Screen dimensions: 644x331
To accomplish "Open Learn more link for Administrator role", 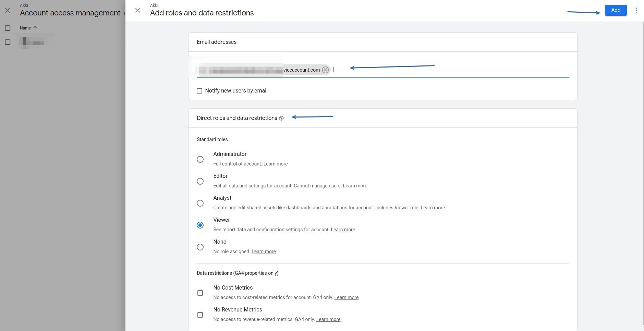I will pos(275,164).
